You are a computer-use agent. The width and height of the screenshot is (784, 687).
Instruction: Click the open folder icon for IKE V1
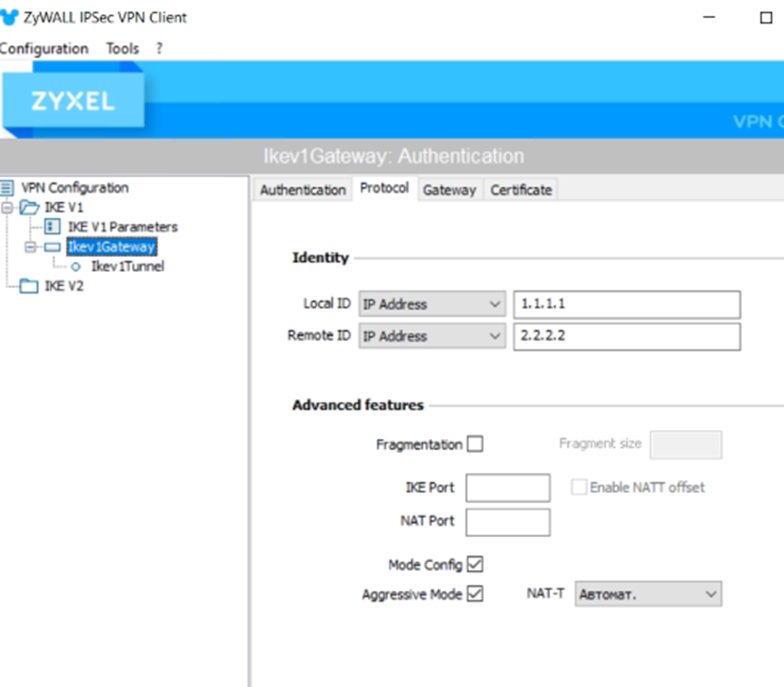[29, 207]
